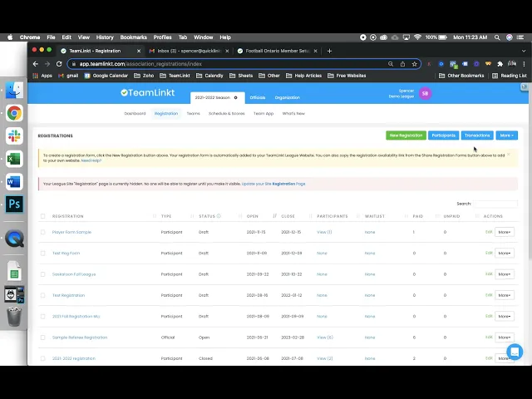The width and height of the screenshot is (532, 399).
Task: Click the zoom magnifier in the address bar
Action: [391, 64]
